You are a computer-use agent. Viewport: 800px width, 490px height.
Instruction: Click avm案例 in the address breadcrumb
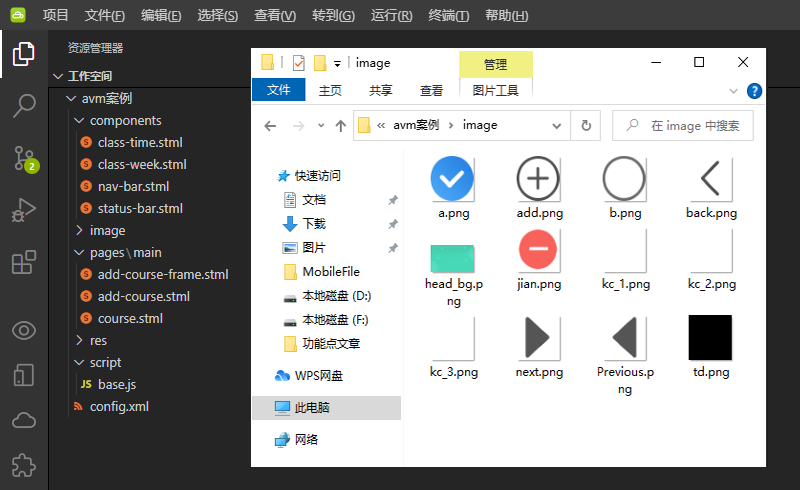coord(415,125)
